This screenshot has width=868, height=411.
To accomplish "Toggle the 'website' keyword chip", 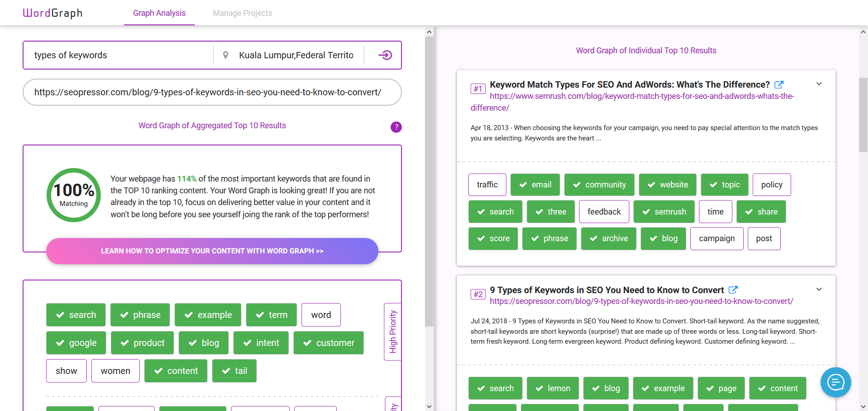I will tap(668, 185).
